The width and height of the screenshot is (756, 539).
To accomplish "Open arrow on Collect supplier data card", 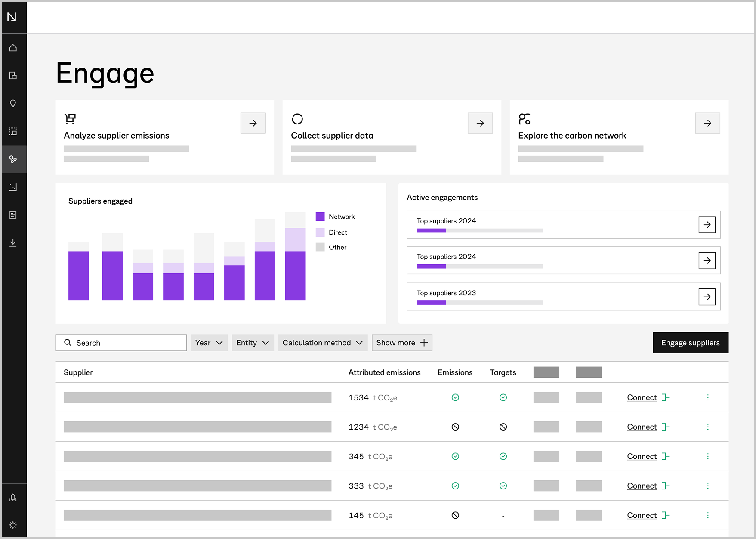I will (x=480, y=123).
